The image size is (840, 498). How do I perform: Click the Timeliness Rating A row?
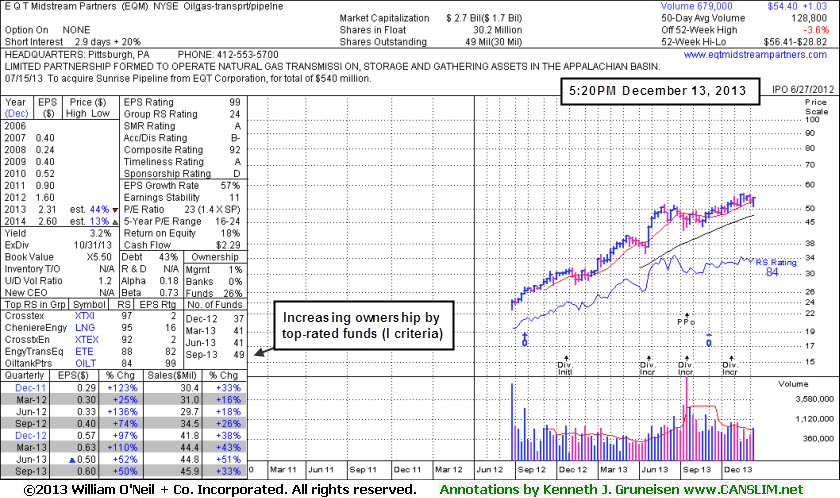[x=183, y=162]
